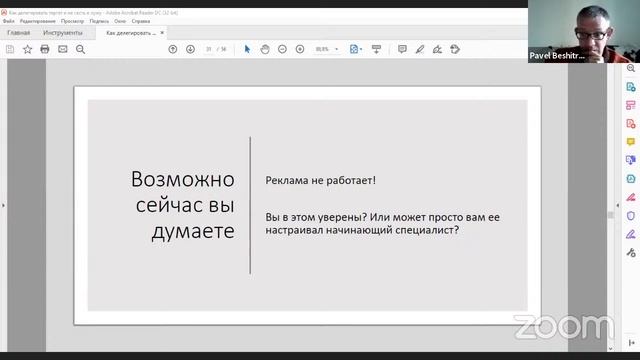Open the Окно menu

pyautogui.click(x=120, y=21)
